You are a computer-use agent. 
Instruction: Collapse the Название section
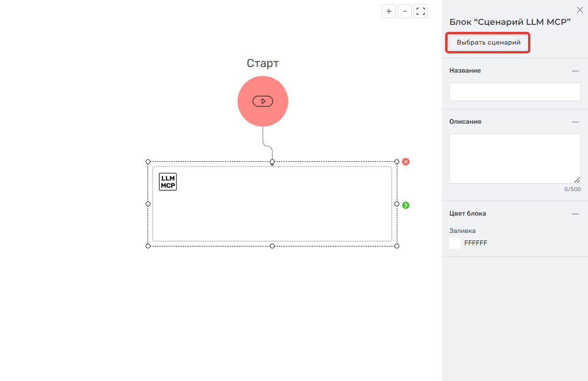[575, 71]
